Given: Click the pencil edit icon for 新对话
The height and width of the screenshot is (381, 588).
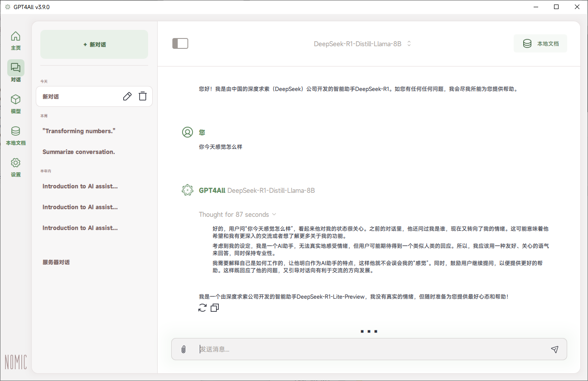Looking at the screenshot, I should [128, 96].
